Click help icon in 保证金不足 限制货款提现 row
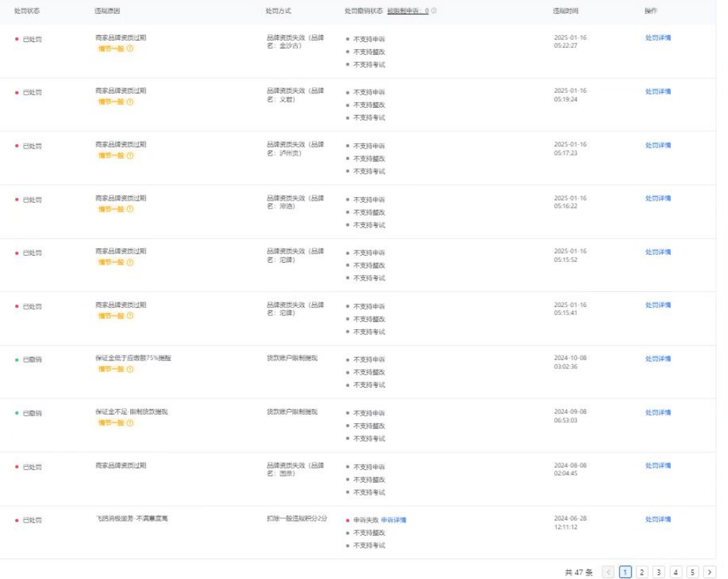The height and width of the screenshot is (579, 728). coord(130,423)
